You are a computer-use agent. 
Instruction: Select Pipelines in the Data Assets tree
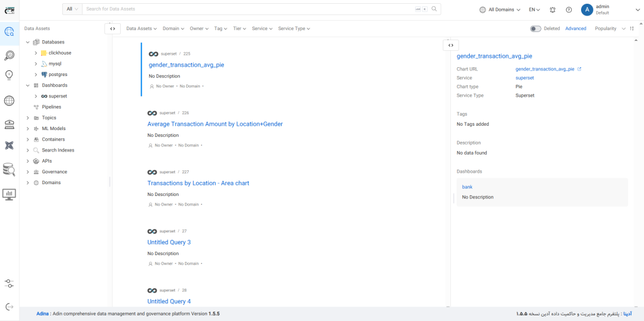coord(52,107)
